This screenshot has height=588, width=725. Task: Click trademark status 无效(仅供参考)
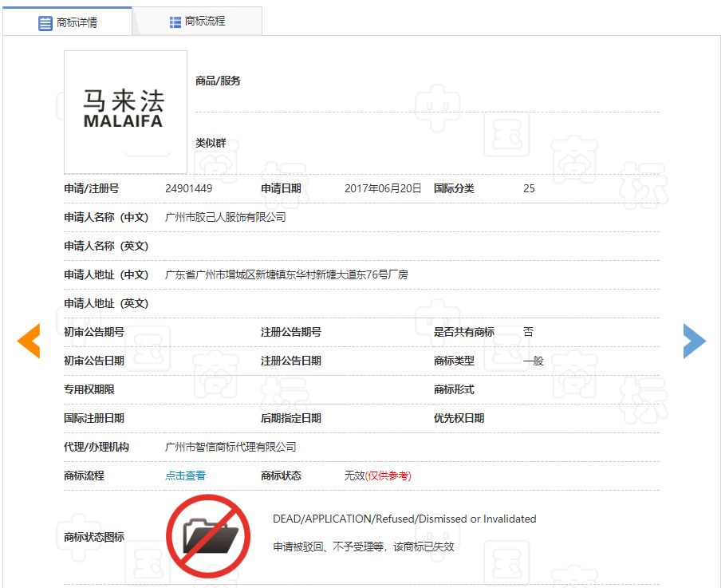378,476
